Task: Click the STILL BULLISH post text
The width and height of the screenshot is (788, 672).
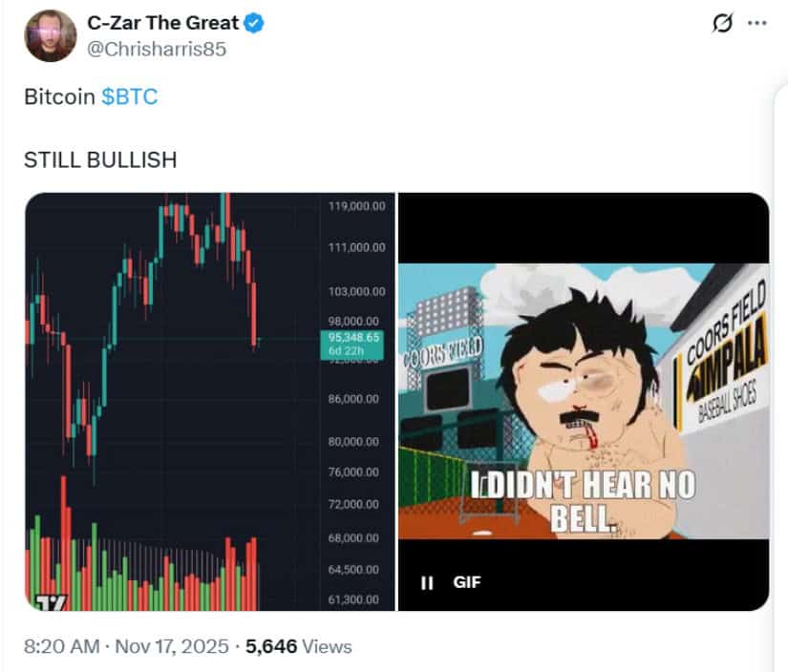Action: point(100,159)
